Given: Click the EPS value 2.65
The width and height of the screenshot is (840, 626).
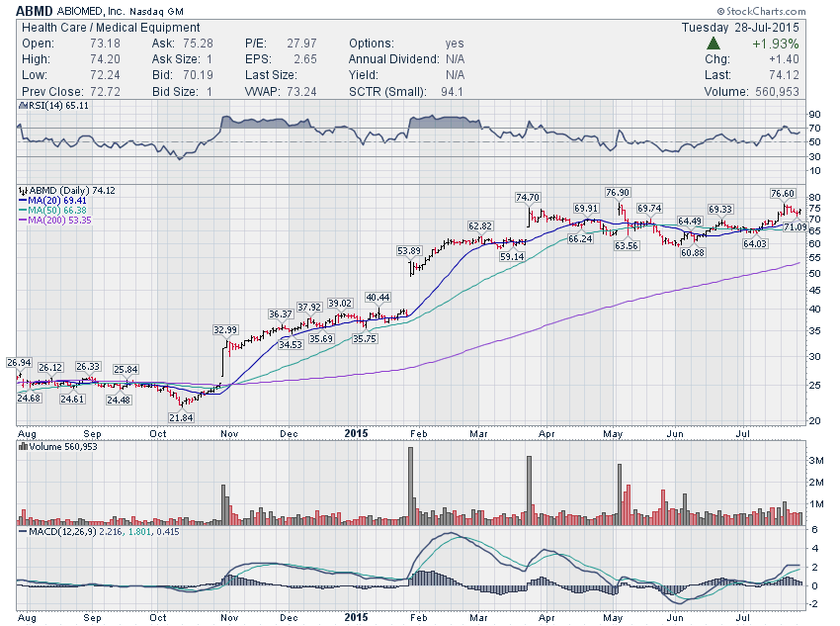Looking at the screenshot, I should (304, 59).
